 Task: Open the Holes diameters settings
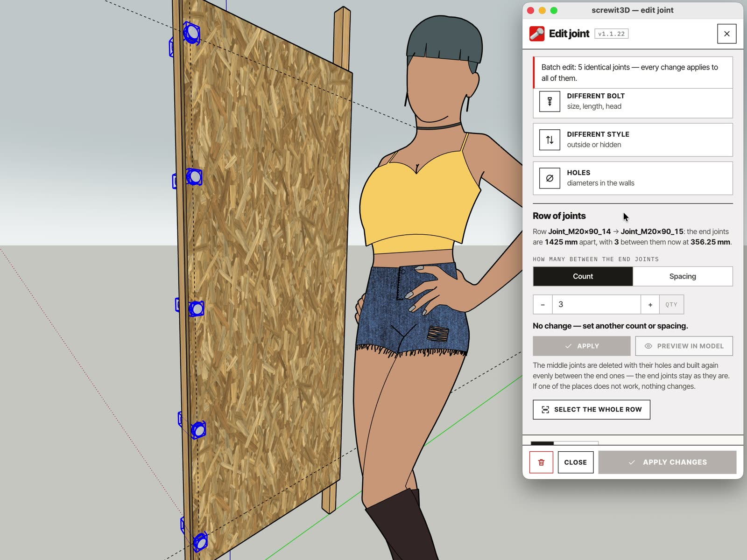(633, 178)
